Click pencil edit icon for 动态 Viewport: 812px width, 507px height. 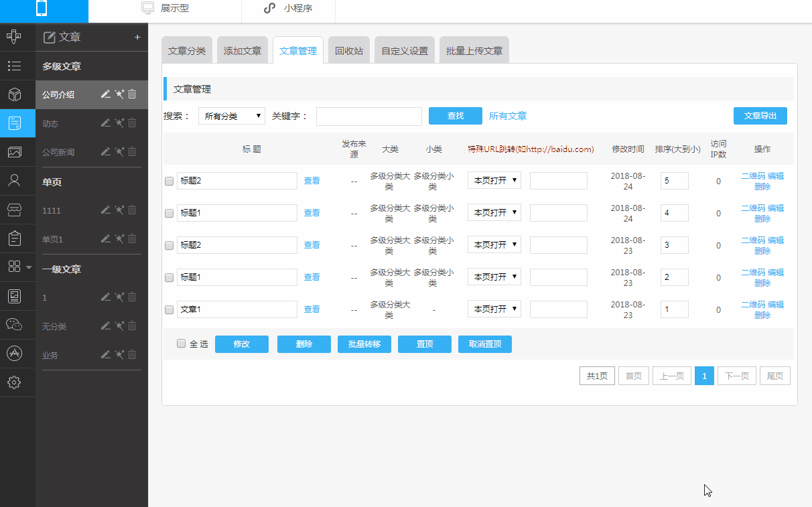click(x=105, y=123)
